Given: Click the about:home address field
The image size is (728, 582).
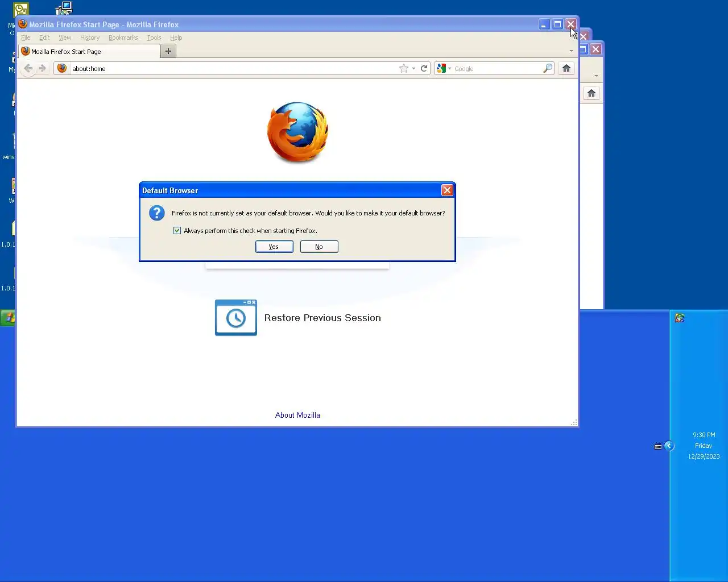Looking at the screenshot, I should pyautogui.click(x=233, y=68).
